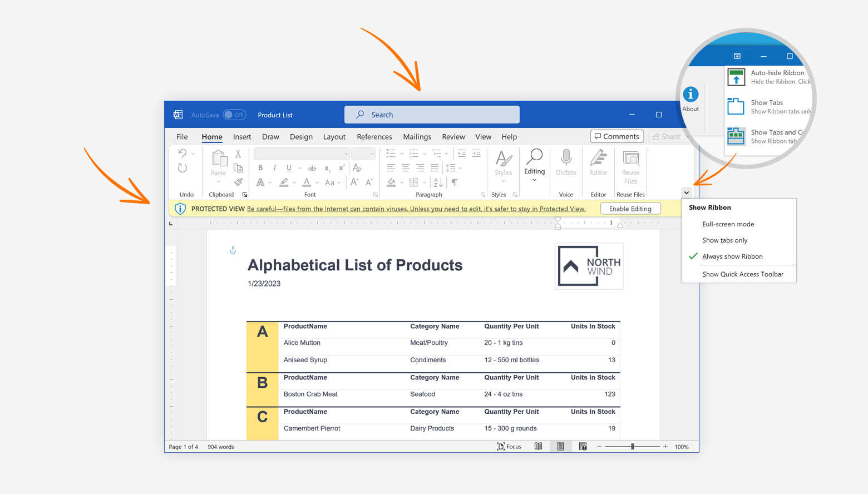Click the Paste clipboard icon

click(x=219, y=159)
